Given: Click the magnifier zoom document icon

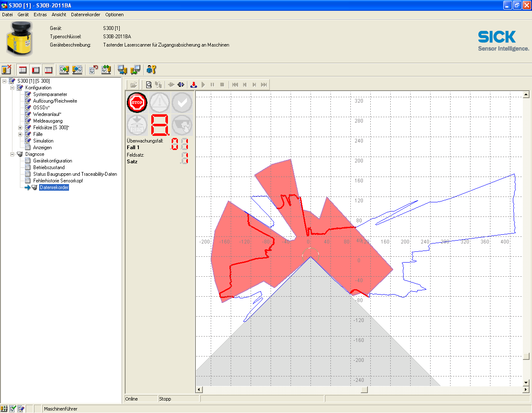Looking at the screenshot, I should [149, 85].
